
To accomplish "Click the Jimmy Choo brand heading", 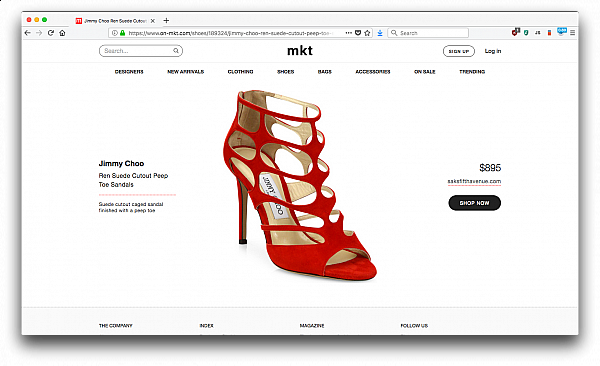I will click(x=121, y=163).
